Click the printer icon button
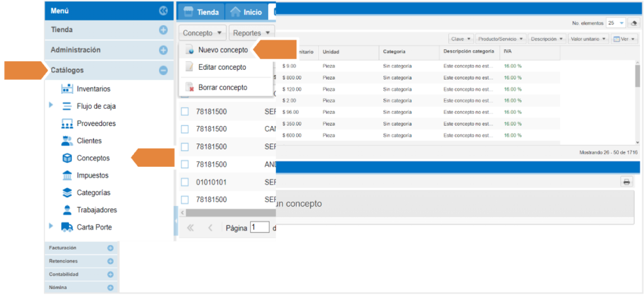 (626, 181)
